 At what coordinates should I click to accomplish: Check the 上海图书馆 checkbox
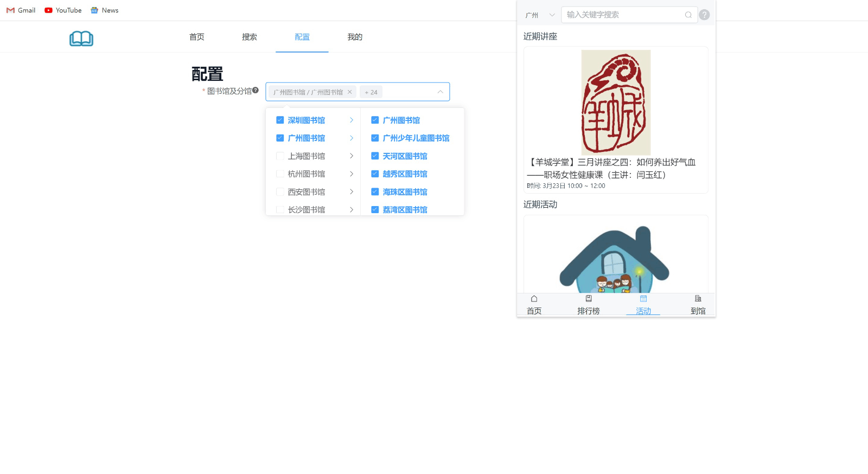[x=280, y=156]
